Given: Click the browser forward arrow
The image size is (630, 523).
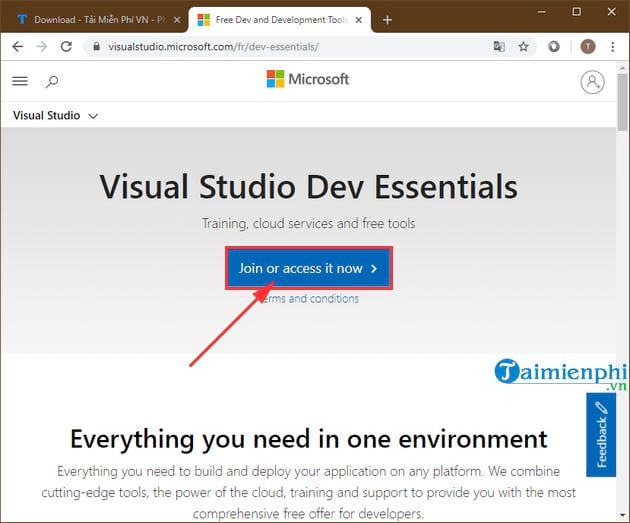Looking at the screenshot, I should 42,47.
